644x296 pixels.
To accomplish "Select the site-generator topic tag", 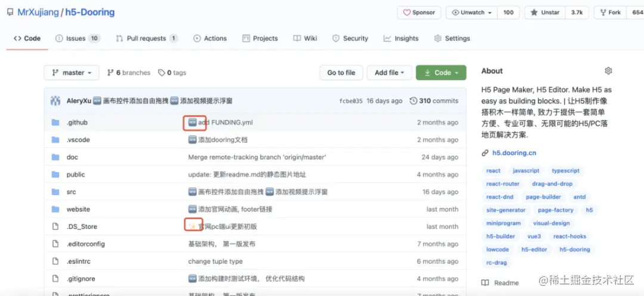I will click(506, 210).
